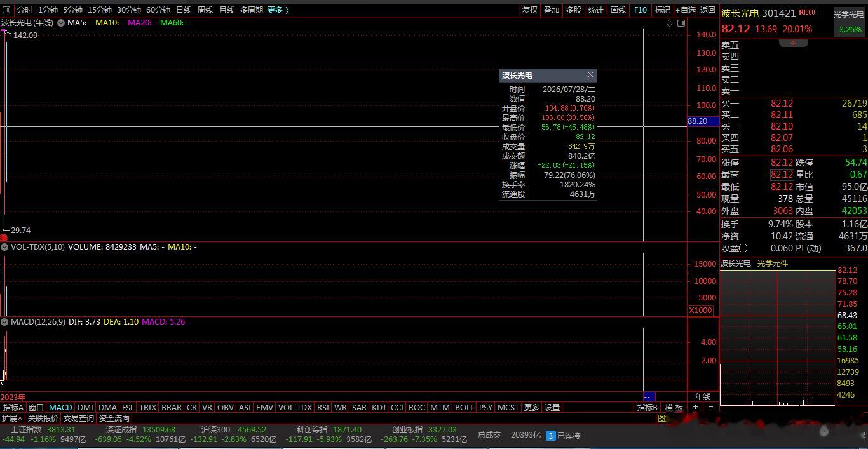Switch to the 1分钟 period
Viewport: 868px width, 449px height.
pos(48,10)
